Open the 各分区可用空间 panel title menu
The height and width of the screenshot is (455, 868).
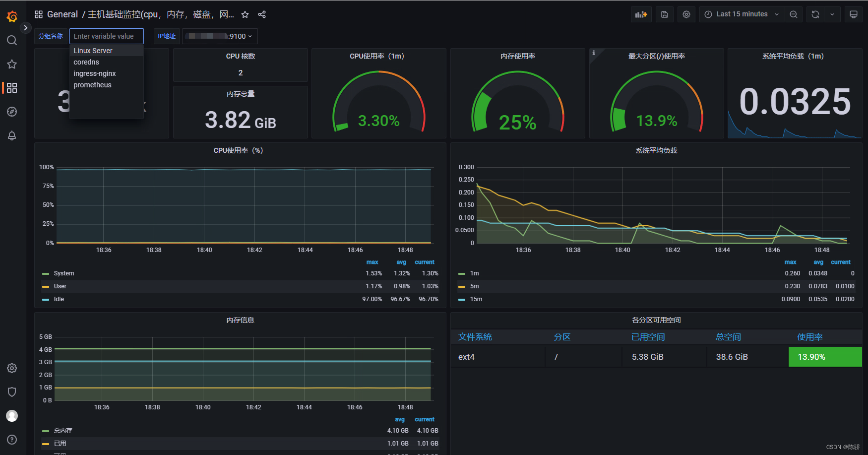click(656, 320)
